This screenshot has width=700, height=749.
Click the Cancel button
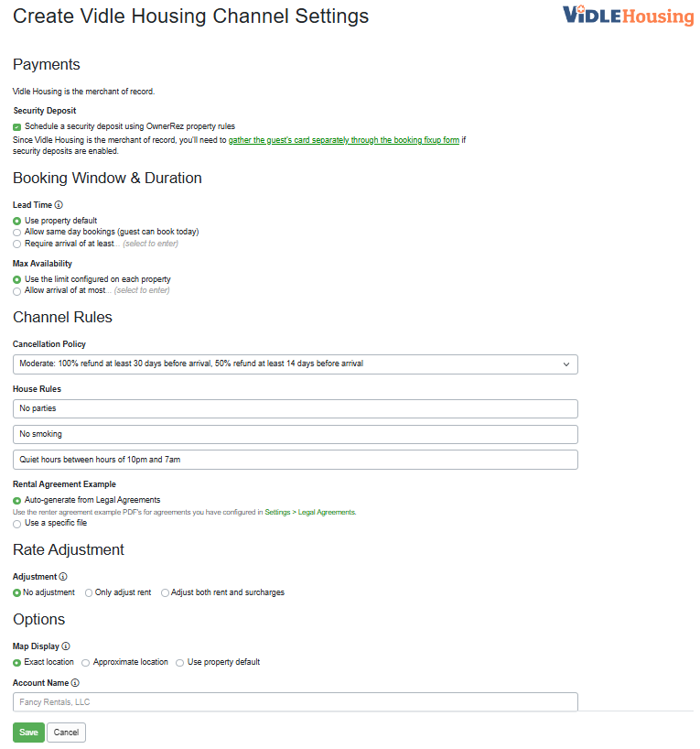[65, 733]
